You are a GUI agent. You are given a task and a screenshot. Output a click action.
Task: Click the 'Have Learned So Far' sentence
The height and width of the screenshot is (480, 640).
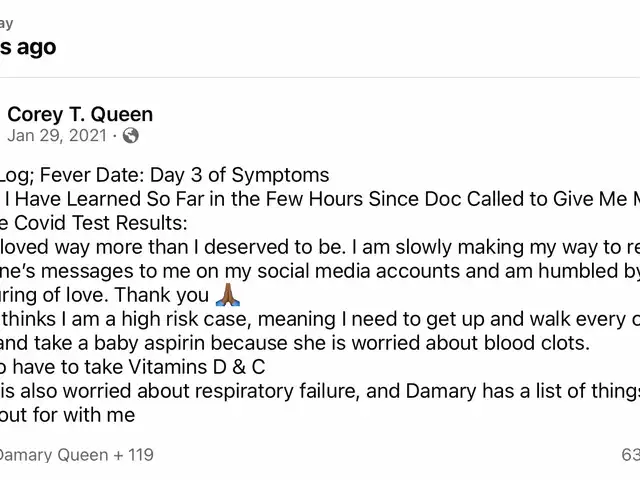tap(320, 199)
